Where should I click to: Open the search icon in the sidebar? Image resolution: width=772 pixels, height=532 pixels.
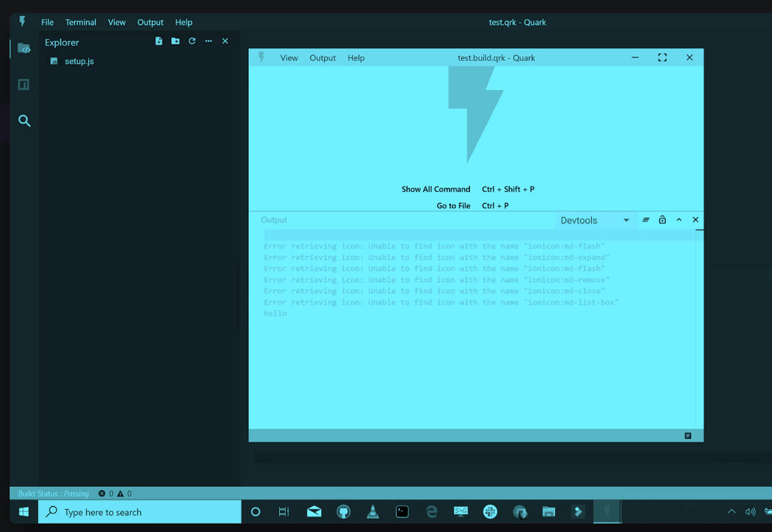click(x=24, y=121)
